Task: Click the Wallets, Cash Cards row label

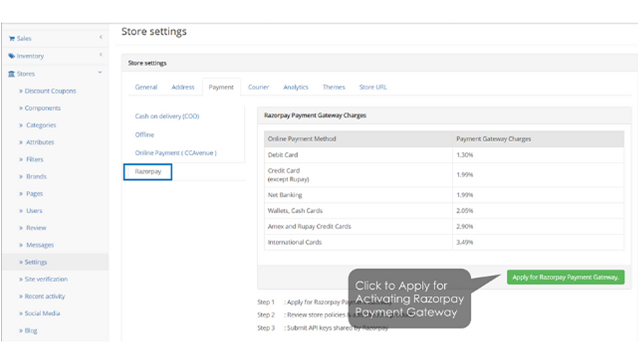Action: [x=295, y=211]
